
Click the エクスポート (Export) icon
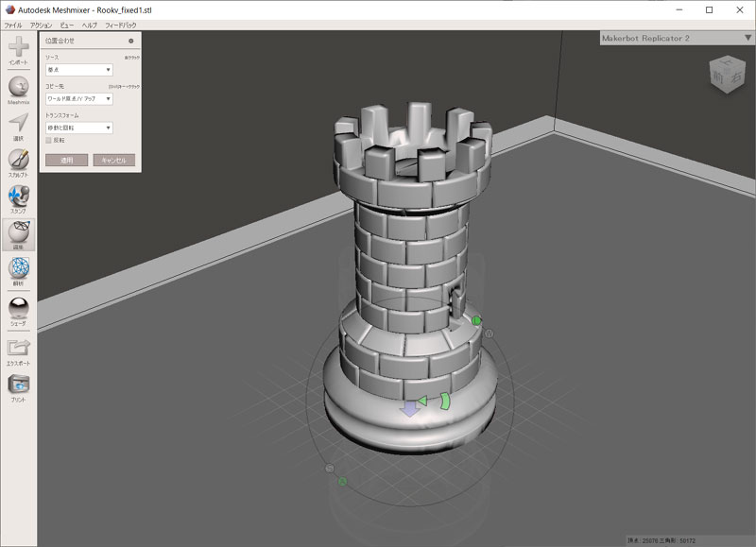click(x=18, y=348)
